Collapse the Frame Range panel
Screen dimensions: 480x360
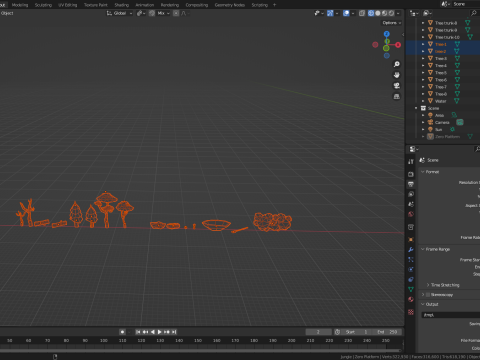pyautogui.click(x=423, y=249)
